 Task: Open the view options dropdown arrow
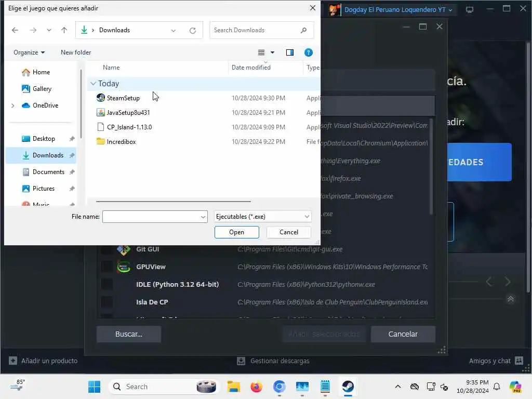coord(272,52)
